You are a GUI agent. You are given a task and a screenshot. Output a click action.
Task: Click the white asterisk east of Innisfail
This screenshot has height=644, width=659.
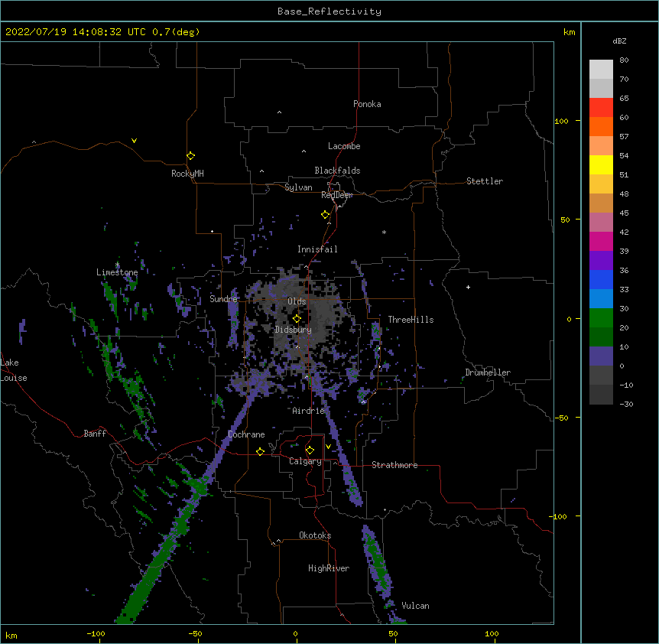384,232
